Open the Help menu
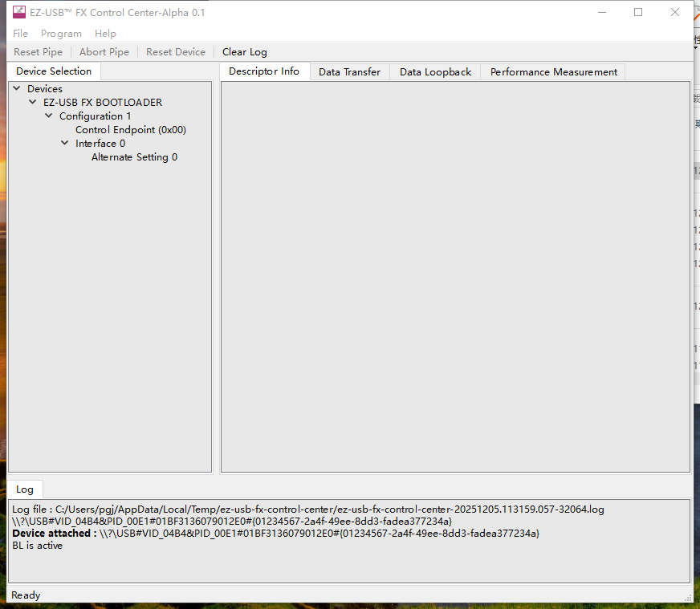Image resolution: width=700 pixels, height=609 pixels. coord(105,34)
